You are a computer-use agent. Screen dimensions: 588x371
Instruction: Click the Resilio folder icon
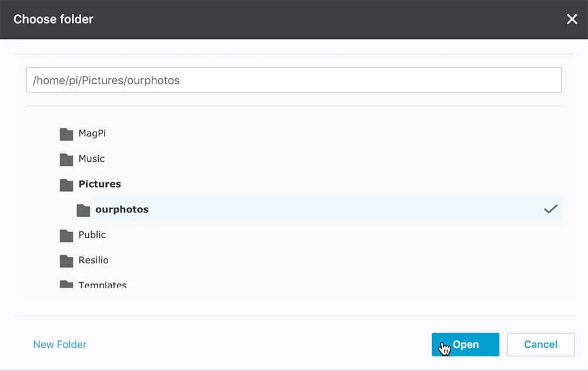pyautogui.click(x=66, y=261)
